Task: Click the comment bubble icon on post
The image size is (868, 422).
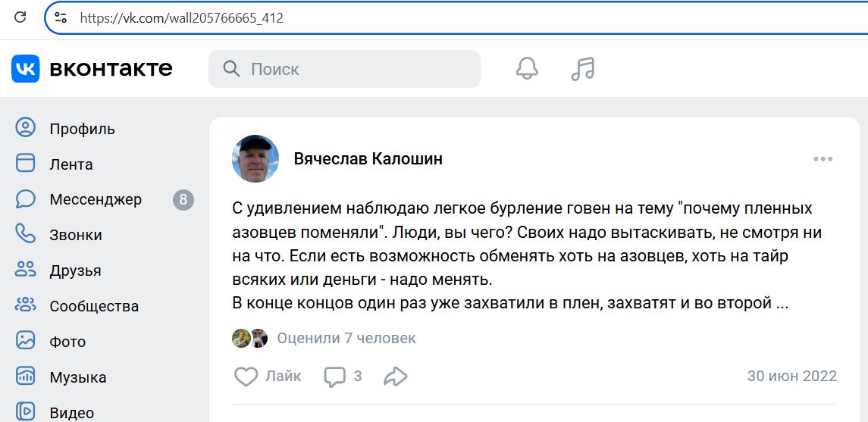Action: pos(334,376)
